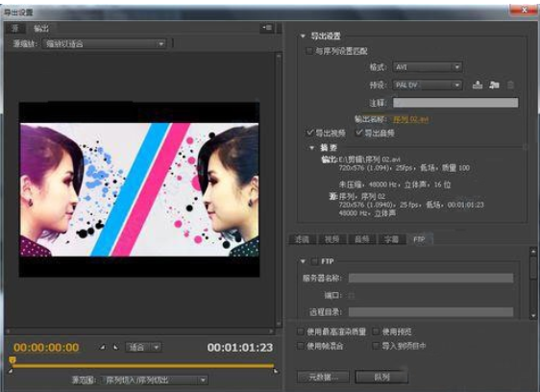Click the out point handle on timeline
Image resolution: width=540 pixels, height=392 pixels.
[x=276, y=371]
